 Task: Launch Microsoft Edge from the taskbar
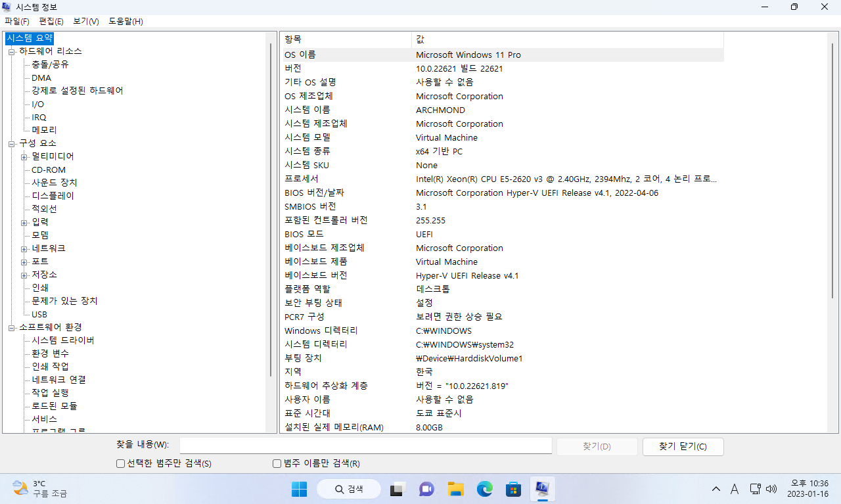click(x=484, y=489)
